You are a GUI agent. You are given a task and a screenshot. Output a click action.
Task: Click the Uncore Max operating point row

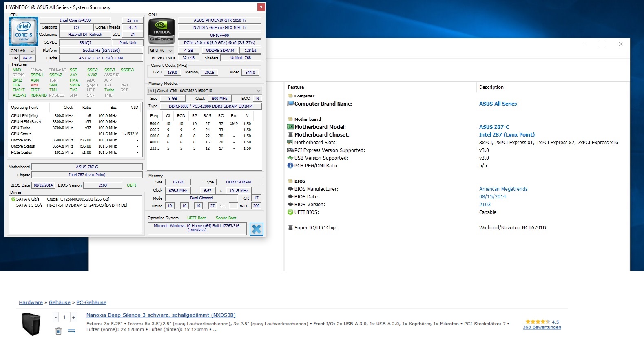click(75, 140)
